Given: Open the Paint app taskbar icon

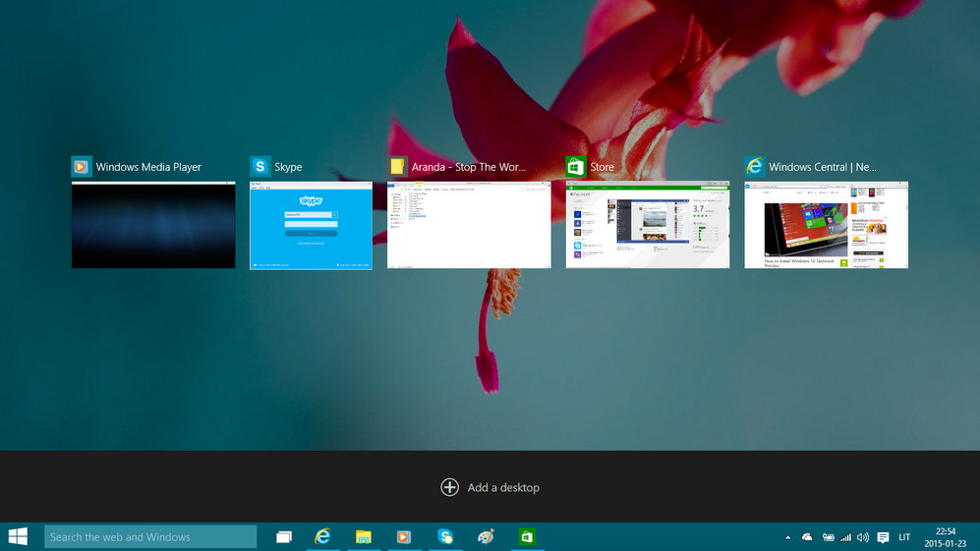Looking at the screenshot, I should click(x=486, y=536).
